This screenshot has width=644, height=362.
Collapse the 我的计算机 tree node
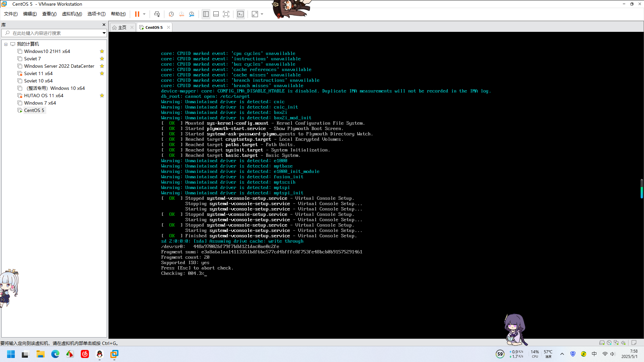[x=6, y=44]
